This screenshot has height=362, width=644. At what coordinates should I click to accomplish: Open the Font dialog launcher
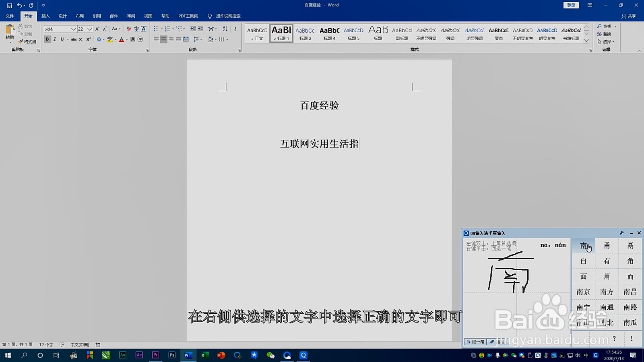(x=147, y=50)
